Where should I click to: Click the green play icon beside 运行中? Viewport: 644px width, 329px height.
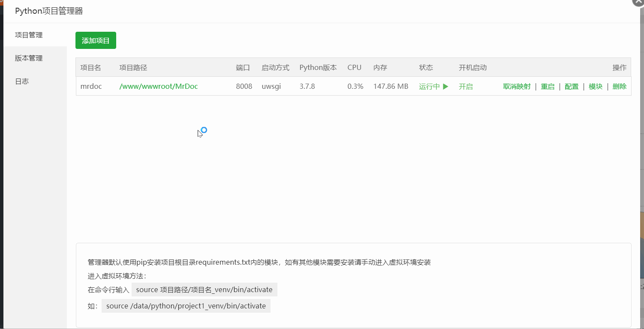pyautogui.click(x=445, y=87)
